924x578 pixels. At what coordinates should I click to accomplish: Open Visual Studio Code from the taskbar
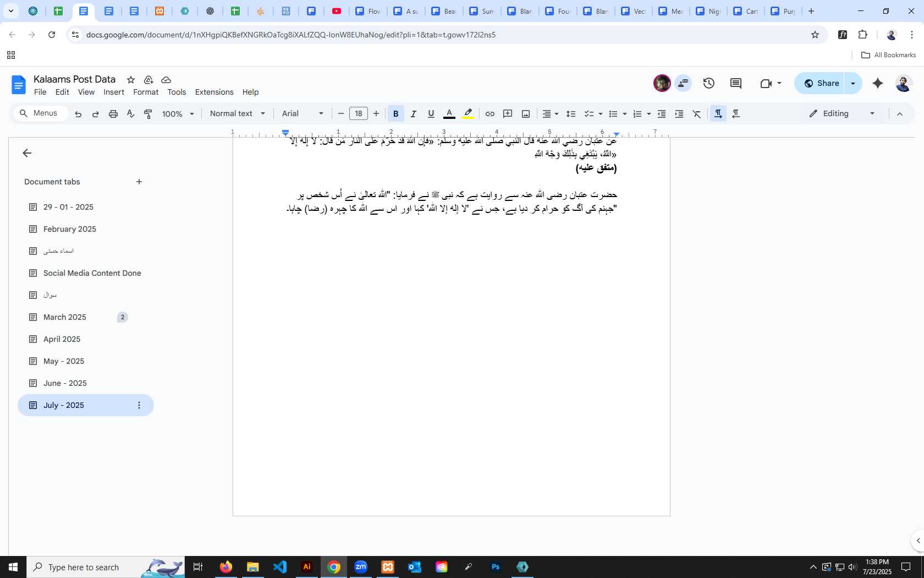280,567
